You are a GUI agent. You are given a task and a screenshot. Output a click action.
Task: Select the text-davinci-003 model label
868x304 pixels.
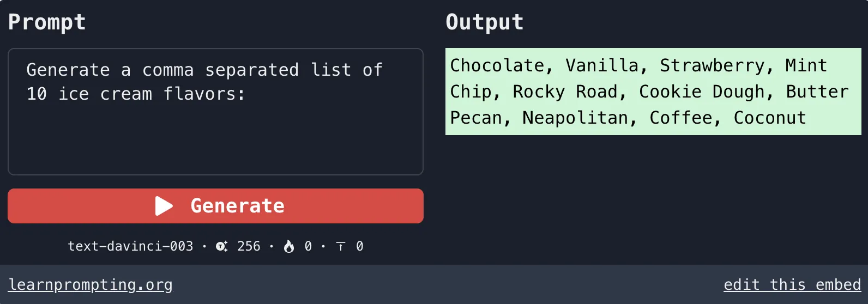pos(130,246)
